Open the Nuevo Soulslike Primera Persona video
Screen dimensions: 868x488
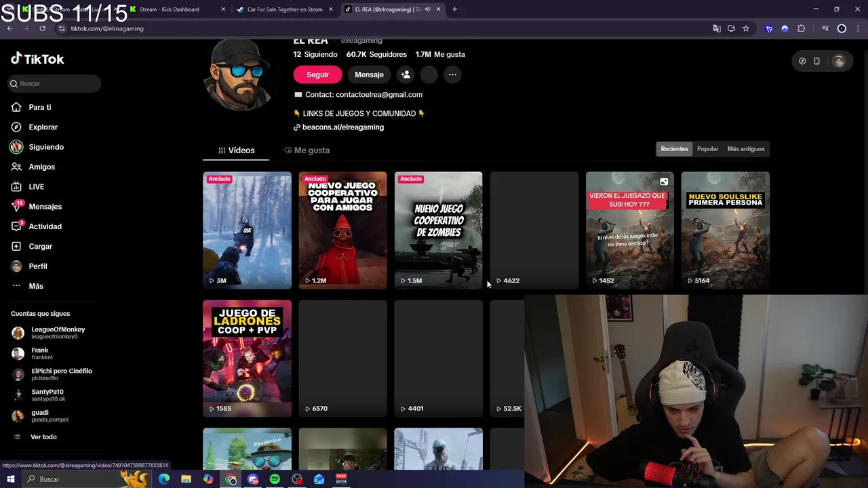(725, 230)
